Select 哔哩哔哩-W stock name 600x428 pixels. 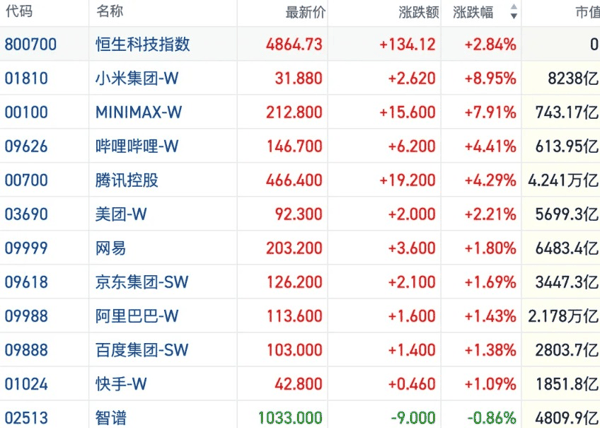(137, 146)
